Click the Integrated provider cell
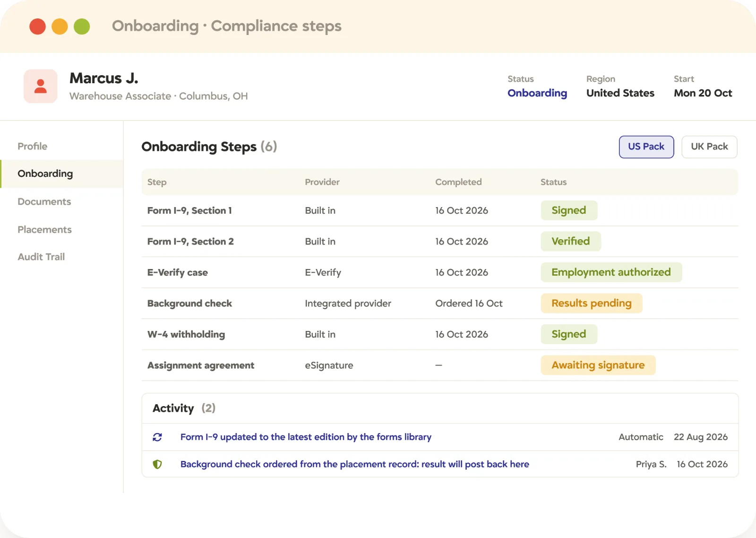This screenshot has height=538, width=756. (x=348, y=304)
